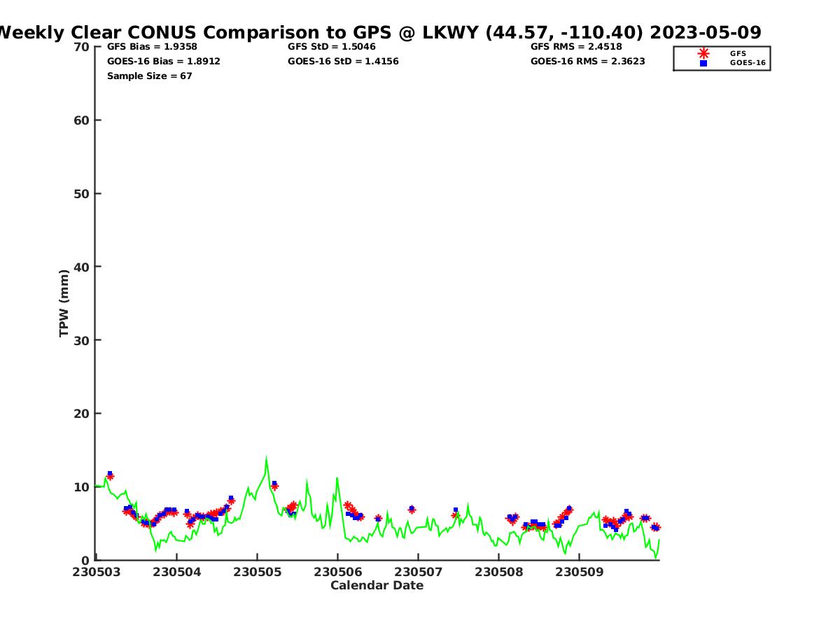The height and width of the screenshot is (630, 840).
Task: Click the blue GOES-16 square legend marker
Action: [x=703, y=63]
